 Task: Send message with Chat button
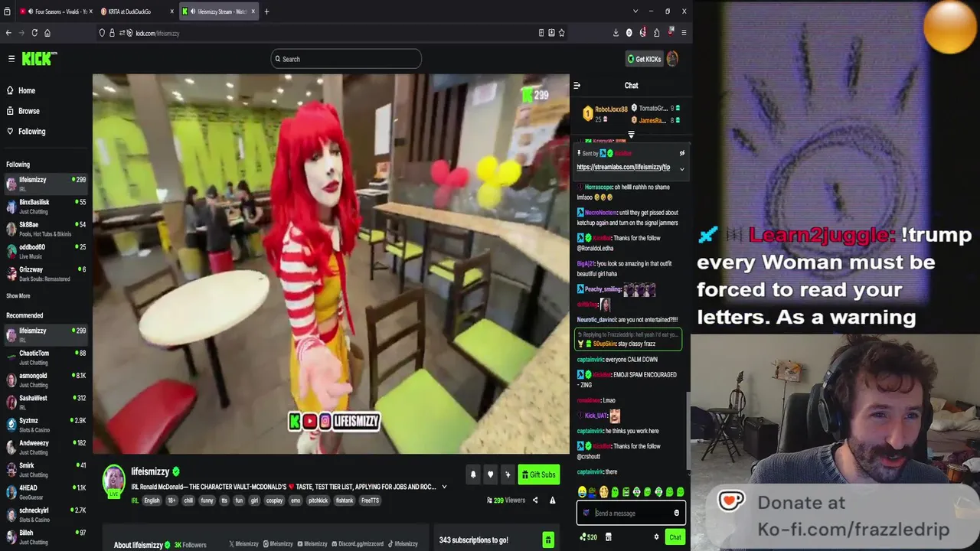(x=675, y=537)
